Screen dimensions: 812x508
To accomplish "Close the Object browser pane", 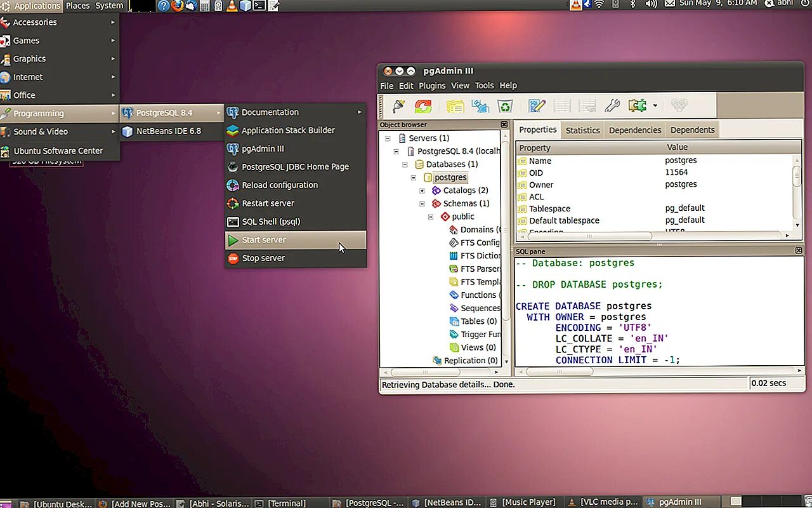I will [504, 124].
